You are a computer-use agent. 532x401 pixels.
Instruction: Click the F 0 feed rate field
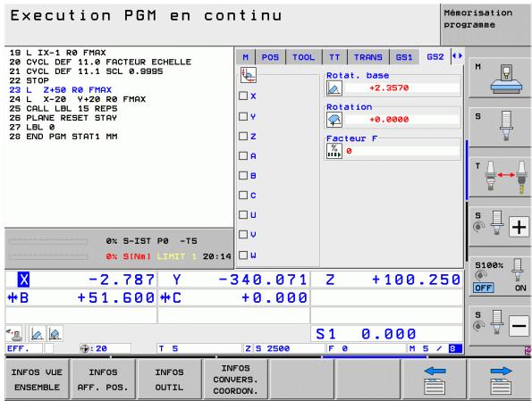tap(366, 349)
